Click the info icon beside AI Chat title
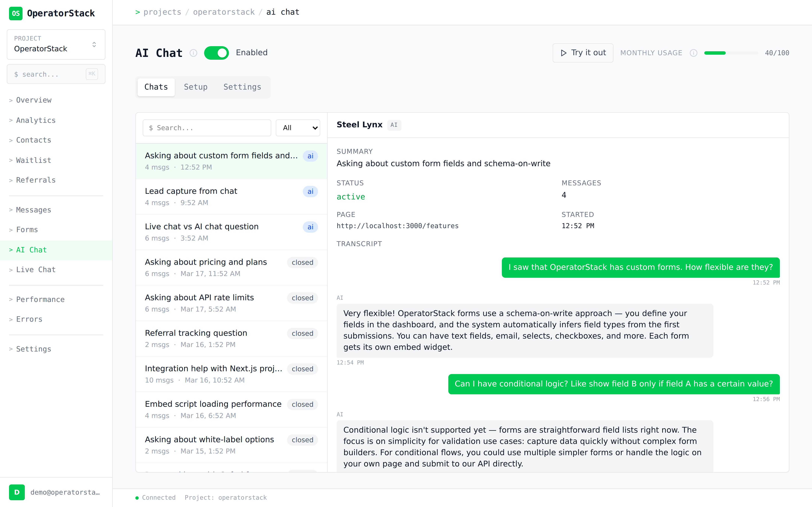The width and height of the screenshot is (812, 507). [x=193, y=53]
